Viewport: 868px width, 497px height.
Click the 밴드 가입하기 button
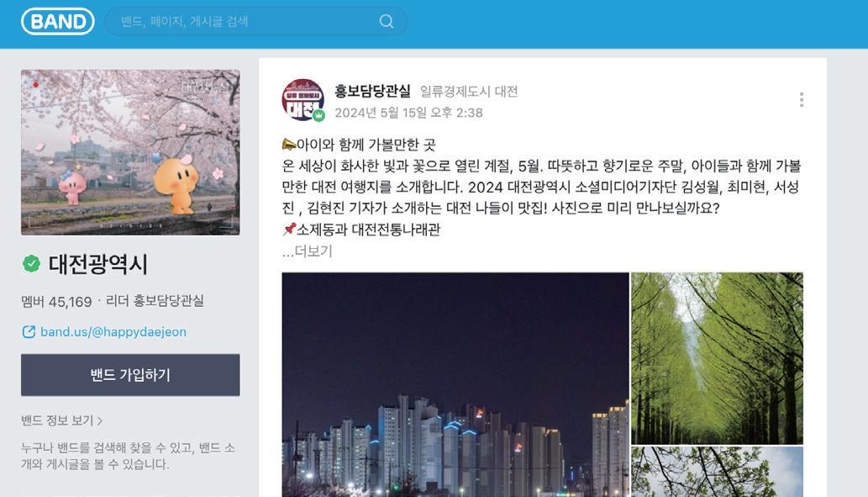point(130,375)
